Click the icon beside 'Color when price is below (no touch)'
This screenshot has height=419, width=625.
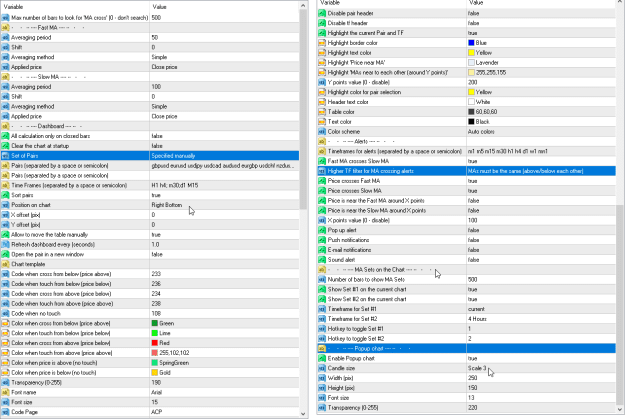5,372
